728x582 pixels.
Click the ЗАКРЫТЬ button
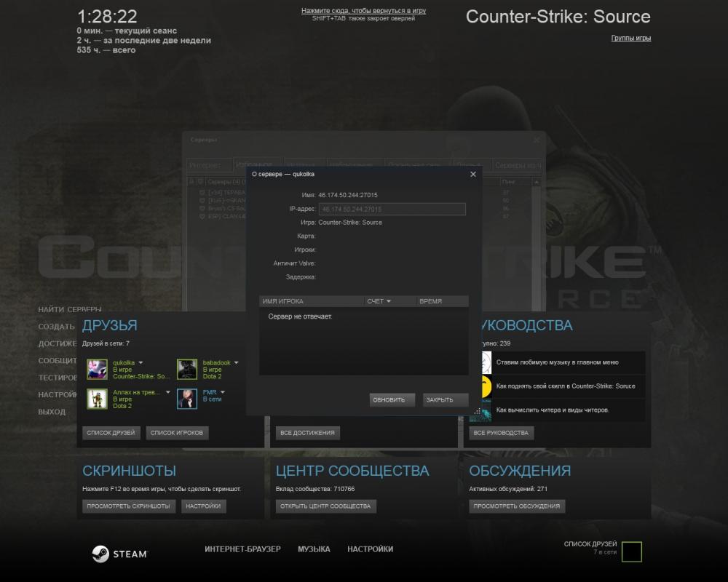pos(446,399)
